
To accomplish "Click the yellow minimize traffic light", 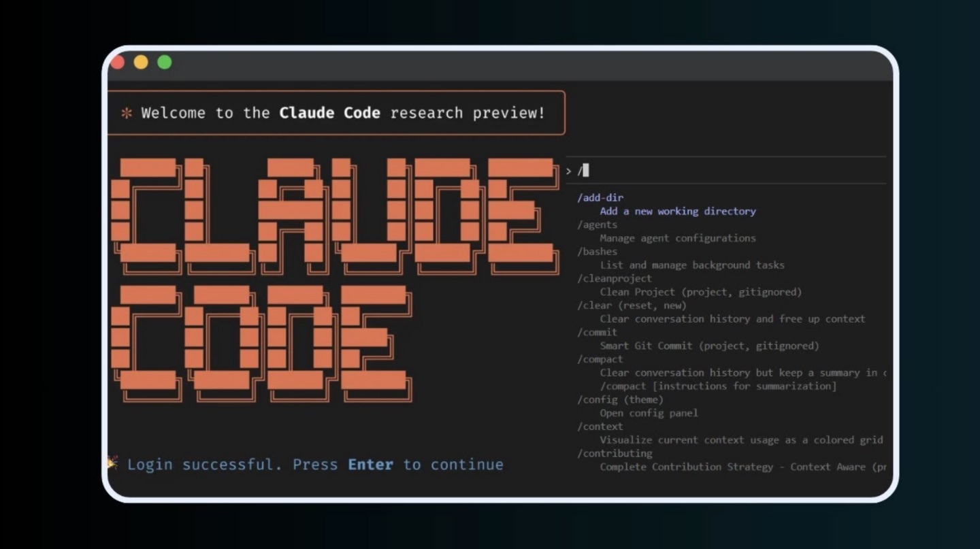I will pyautogui.click(x=140, y=62).
